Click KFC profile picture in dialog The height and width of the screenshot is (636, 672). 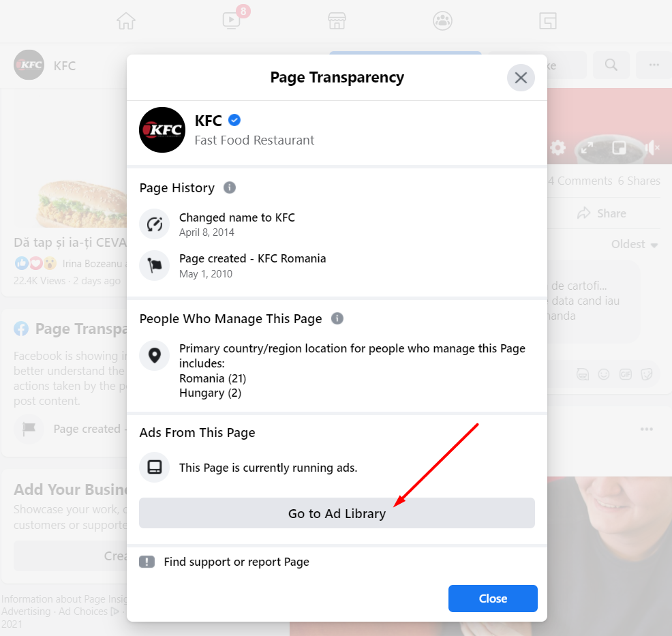(x=162, y=130)
